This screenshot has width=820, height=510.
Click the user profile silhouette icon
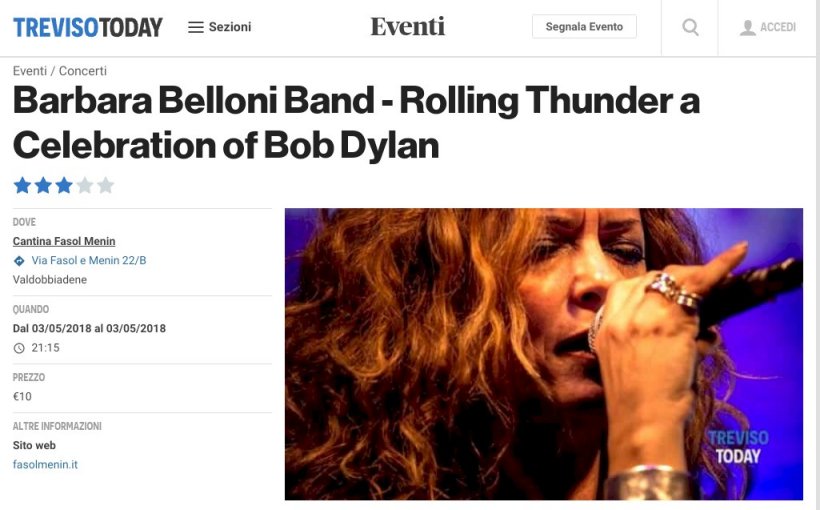[x=748, y=28]
